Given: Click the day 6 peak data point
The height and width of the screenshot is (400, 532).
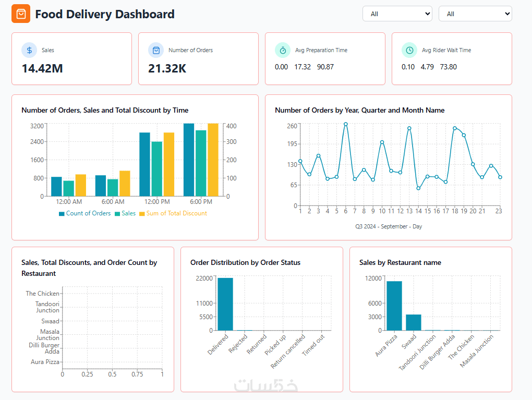Looking at the screenshot, I should [x=345, y=124].
